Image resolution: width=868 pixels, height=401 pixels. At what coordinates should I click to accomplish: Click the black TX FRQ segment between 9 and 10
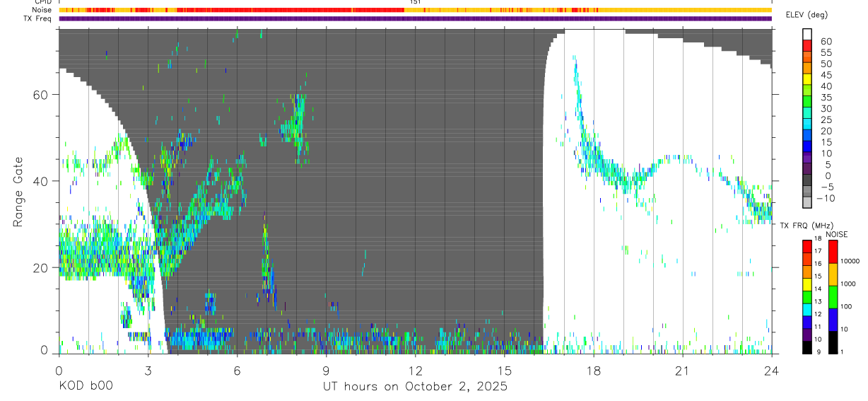pyautogui.click(x=807, y=346)
